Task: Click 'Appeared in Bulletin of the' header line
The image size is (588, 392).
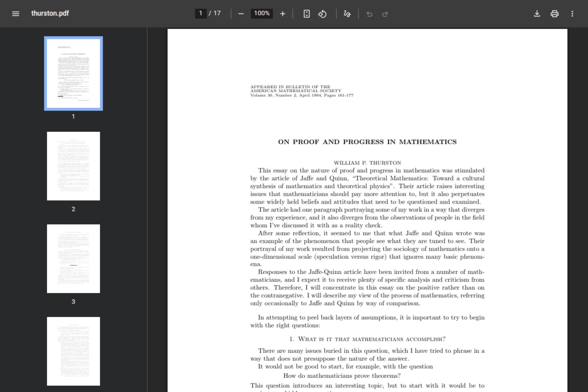Action: coord(290,87)
